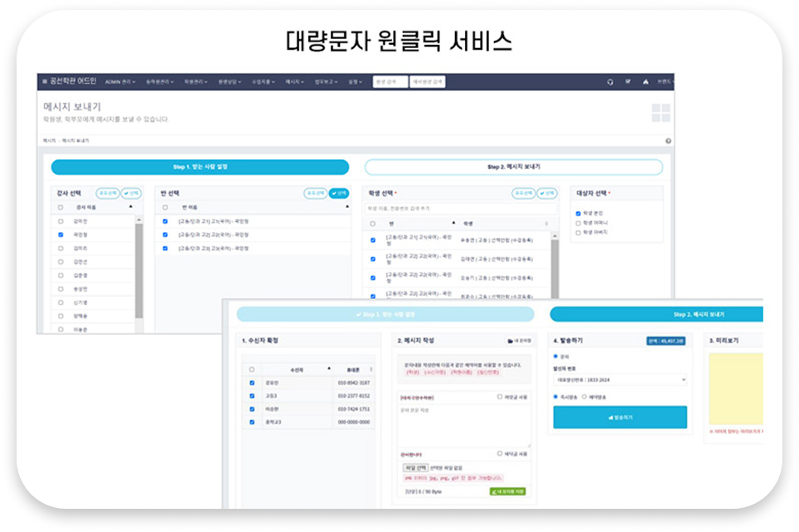Click the 잔액 balance badge
The width and height of the screenshot is (799, 532).
666,341
